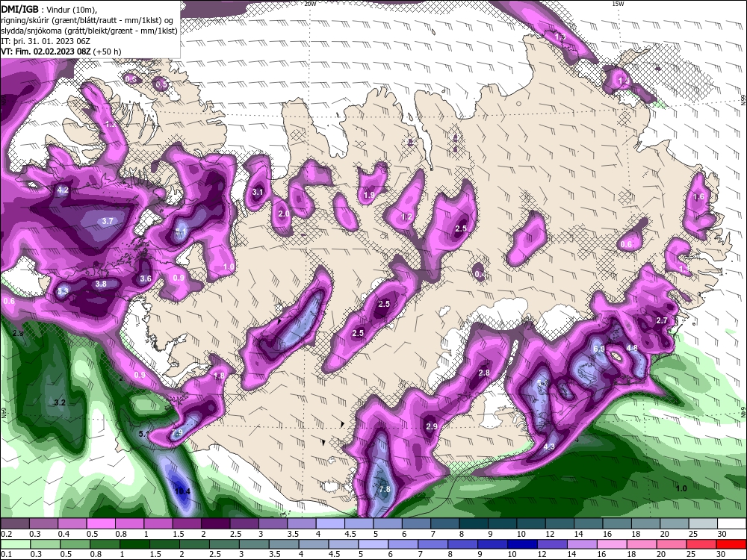747x560 pixels.
Task: Click the 3.8 value label
Action: tap(101, 284)
